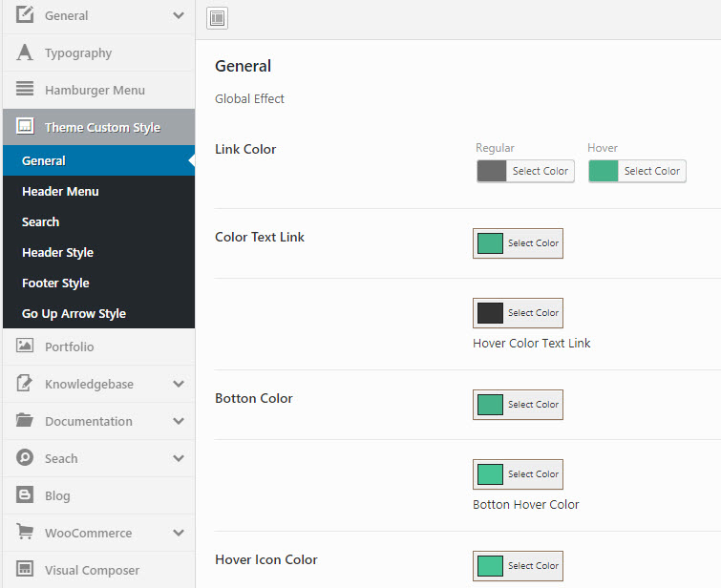Select Go Up Arrow Style submenu item
Screen dimensions: 721x588
[74, 314]
